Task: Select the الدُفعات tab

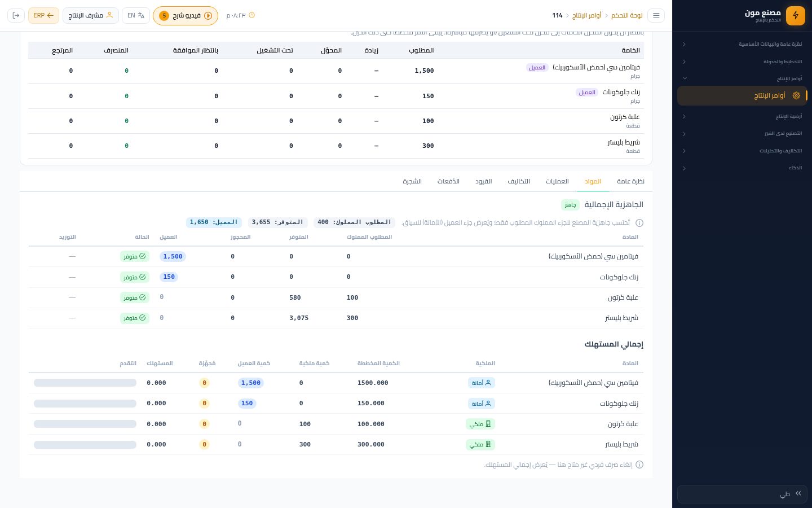Action: tap(448, 181)
